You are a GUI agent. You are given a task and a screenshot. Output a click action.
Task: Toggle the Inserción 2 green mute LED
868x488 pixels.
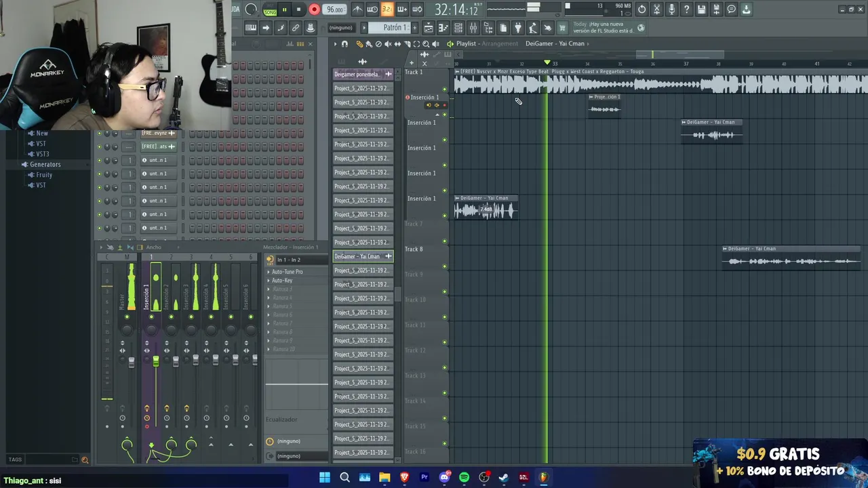click(x=171, y=317)
